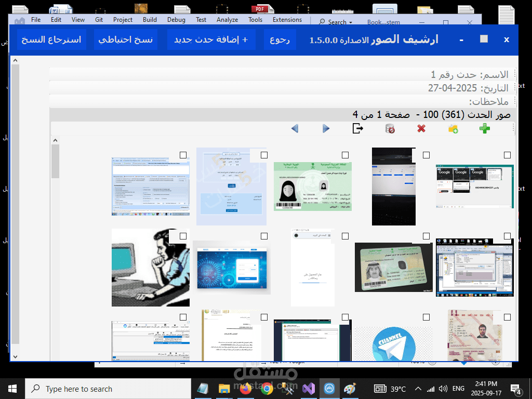The height and width of the screenshot is (399, 532).
Task: Open Visual Studio from the taskbar
Action: (309, 389)
